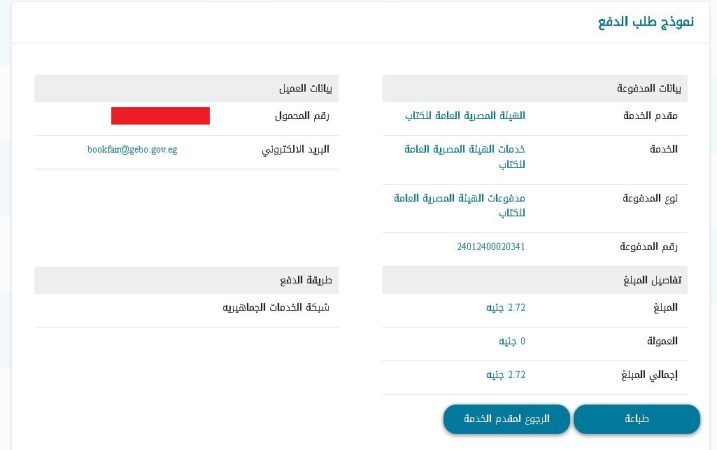Click the شبكة الخدمات الجماهيريه payment method
Viewport: 717px width, 450px height.
(276, 307)
